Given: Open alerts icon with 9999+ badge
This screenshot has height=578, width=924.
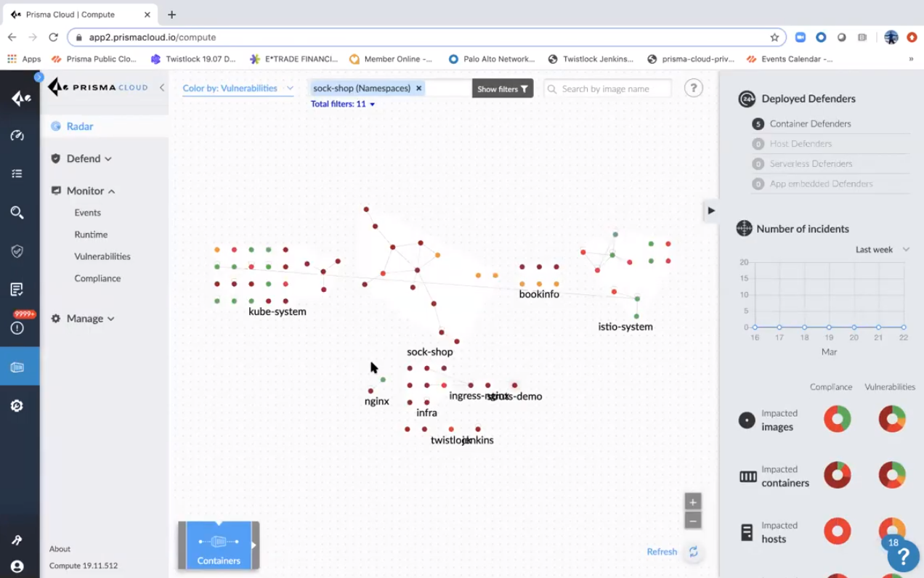Looking at the screenshot, I should pyautogui.click(x=17, y=327).
